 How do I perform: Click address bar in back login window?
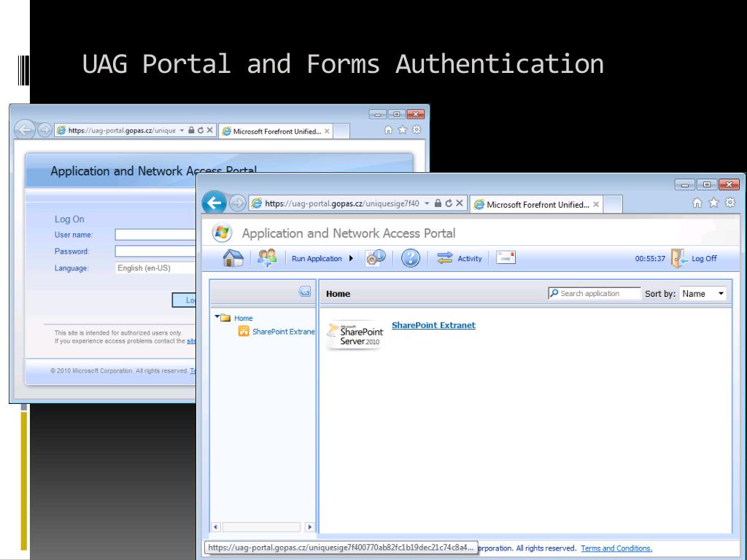(x=122, y=131)
